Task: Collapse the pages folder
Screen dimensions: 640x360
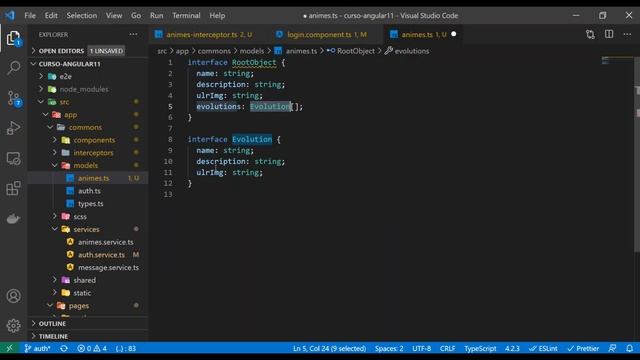Action: pyautogui.click(x=88, y=305)
